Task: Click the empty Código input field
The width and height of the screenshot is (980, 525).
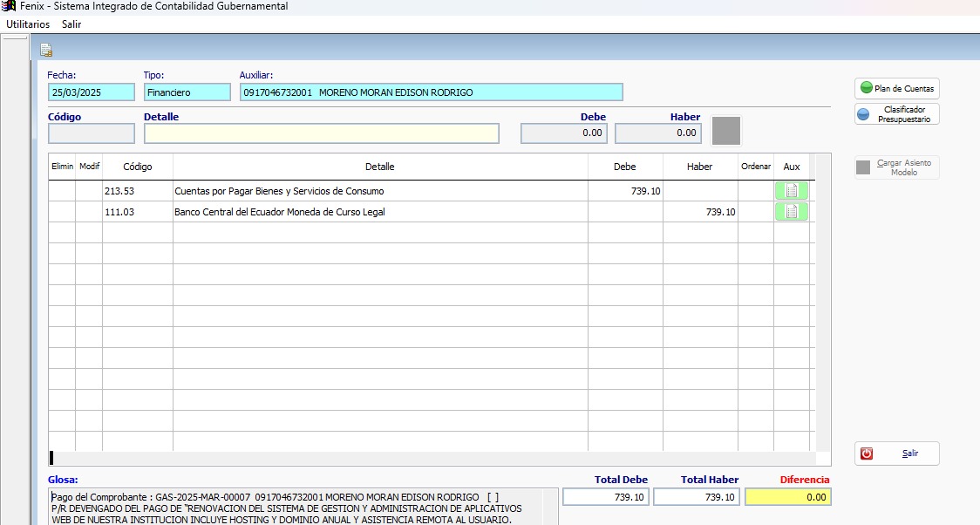Action: click(92, 133)
